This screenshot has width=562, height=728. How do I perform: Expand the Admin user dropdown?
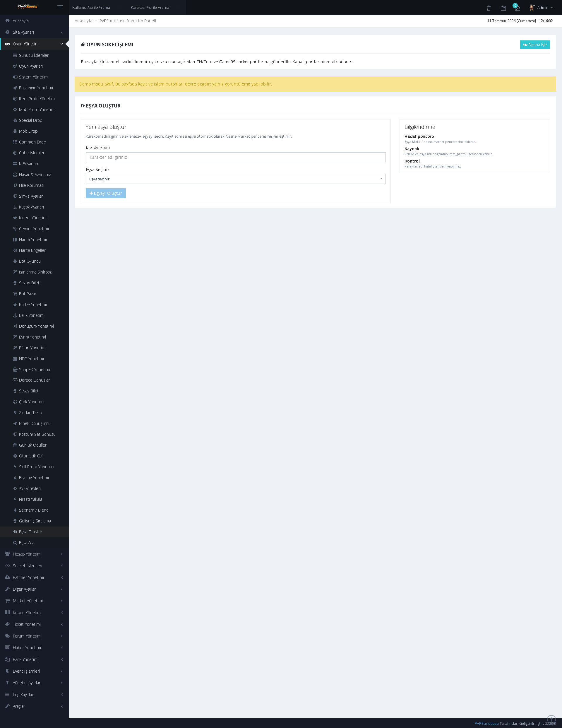[x=545, y=8]
